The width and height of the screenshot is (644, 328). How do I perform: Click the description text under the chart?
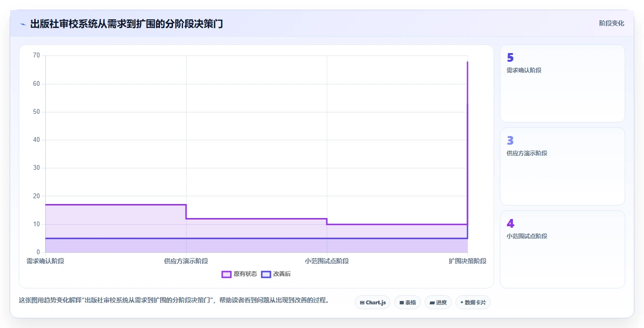174,300
